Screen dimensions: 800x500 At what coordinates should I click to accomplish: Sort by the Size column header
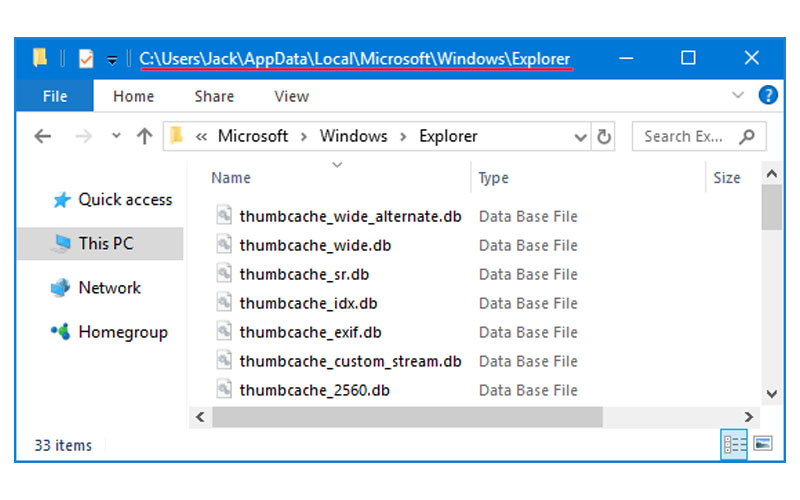point(727,178)
